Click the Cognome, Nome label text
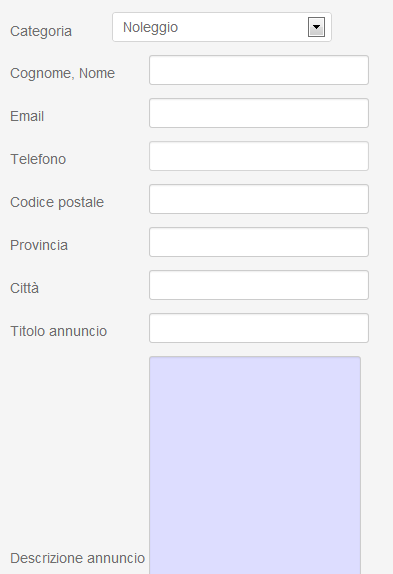Viewport: 393px width, 574px height. (x=63, y=73)
